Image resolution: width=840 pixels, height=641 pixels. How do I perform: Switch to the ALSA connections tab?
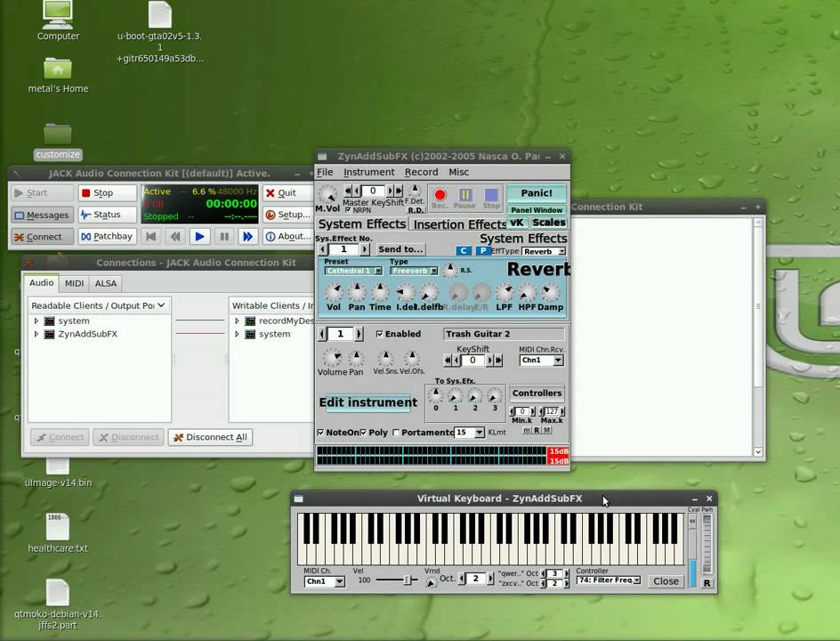pyautogui.click(x=106, y=283)
